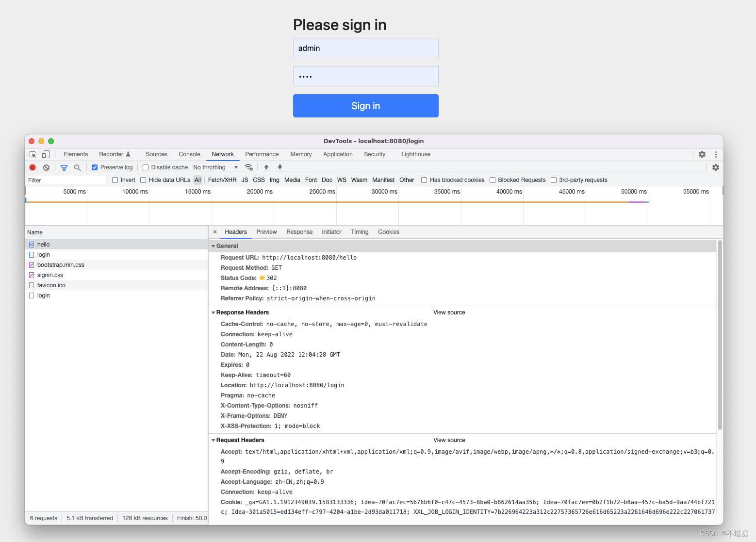Switch to the Performance tab
The width and height of the screenshot is (756, 542).
(262, 154)
